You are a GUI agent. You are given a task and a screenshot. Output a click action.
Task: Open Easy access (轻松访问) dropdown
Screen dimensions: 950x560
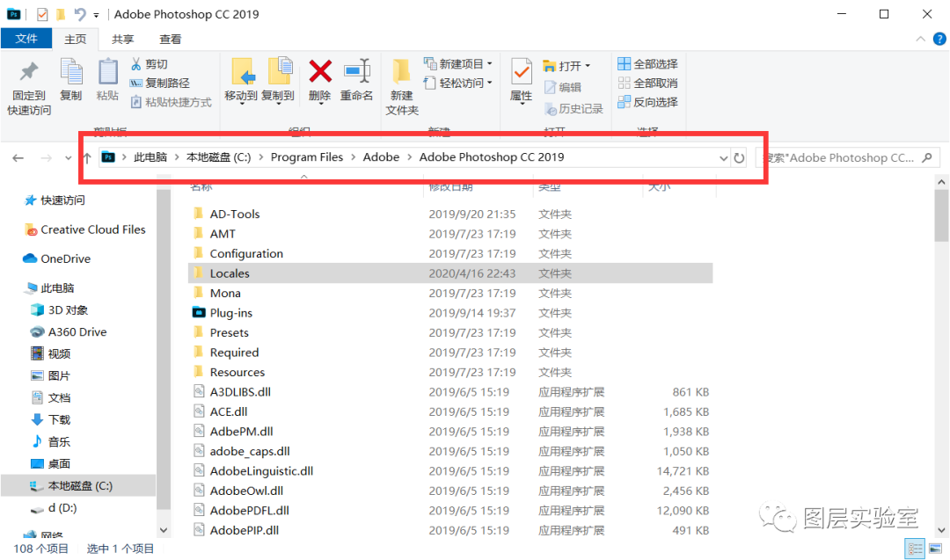tap(458, 83)
